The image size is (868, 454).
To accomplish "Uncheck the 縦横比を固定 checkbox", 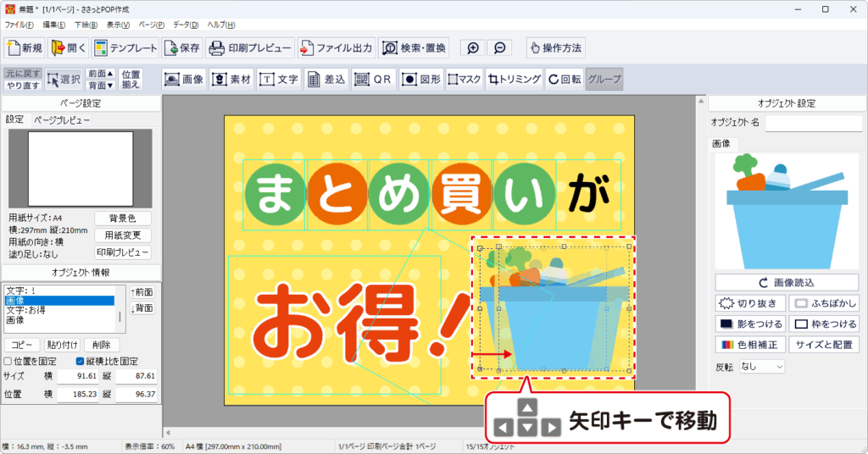I will tap(80, 361).
